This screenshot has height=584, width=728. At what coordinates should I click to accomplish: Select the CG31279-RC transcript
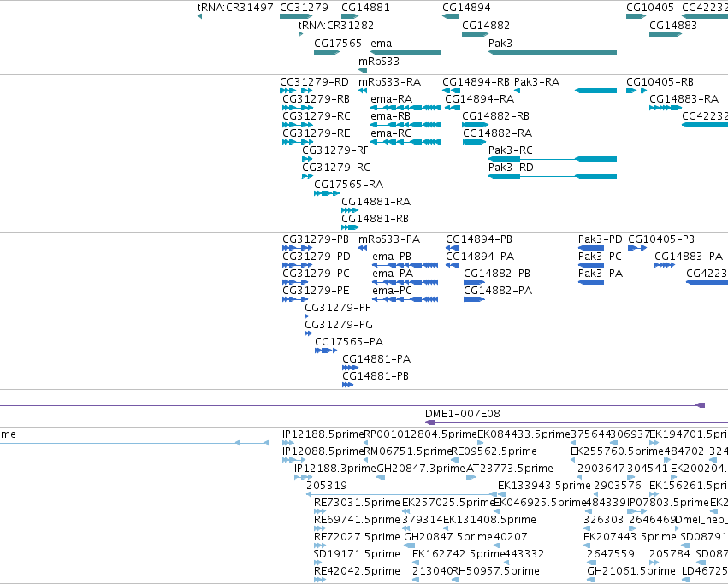[x=298, y=125]
